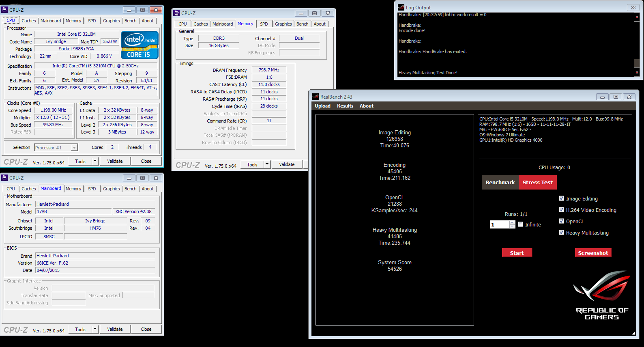644x347 pixels.
Task: Click the RealBench title bar icon
Action: click(x=316, y=97)
